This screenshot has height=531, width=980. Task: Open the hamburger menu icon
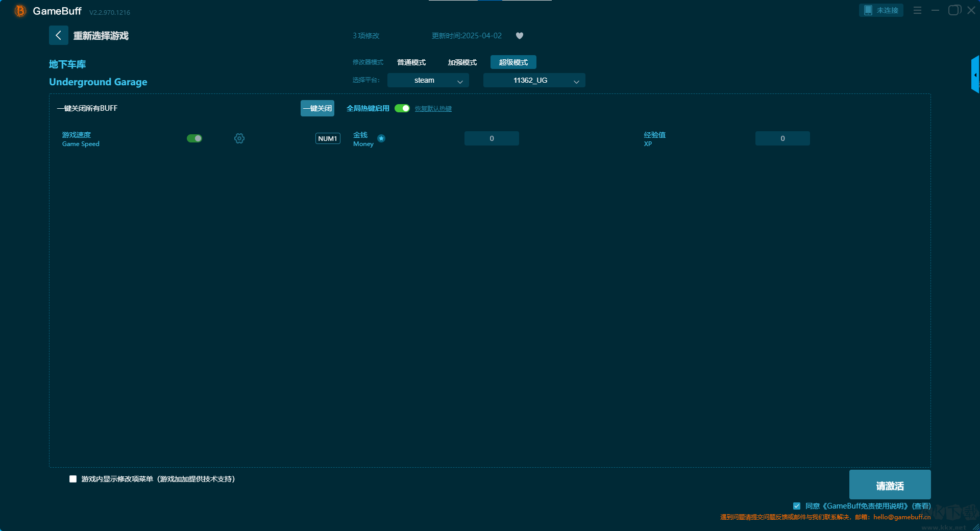[917, 10]
